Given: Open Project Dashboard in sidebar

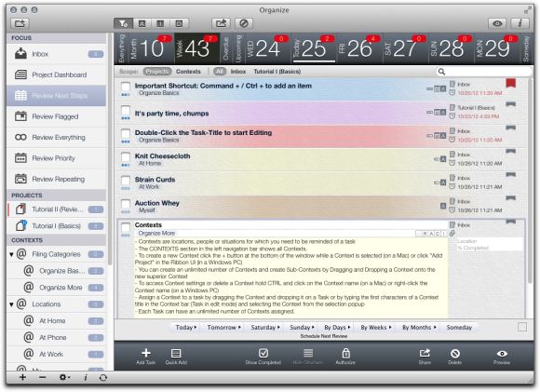Looking at the screenshot, I should click(57, 74).
